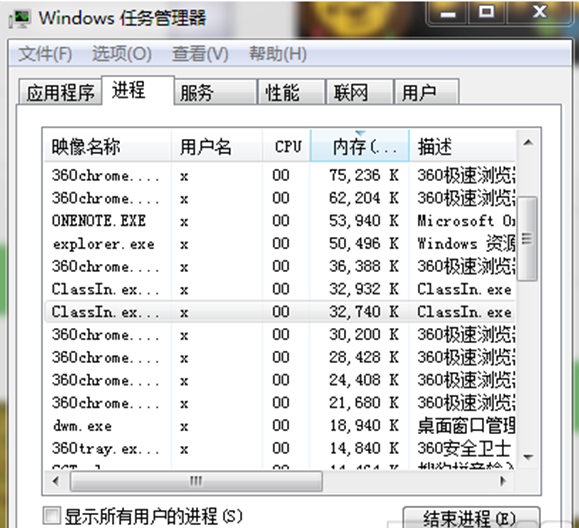Sort by the 内存 column header
Viewport: 579px width, 528px height.
[360, 146]
